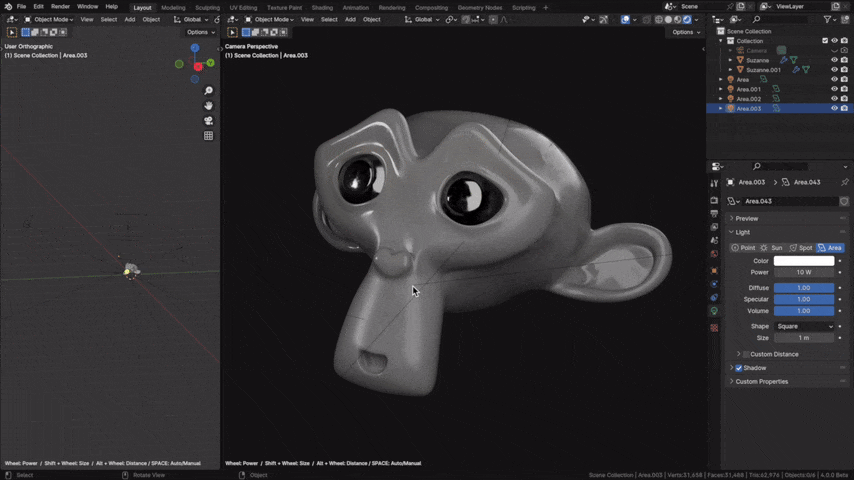Switch orthographic/perspective grid icon in left viewport
854x480 pixels.
pos(209,136)
